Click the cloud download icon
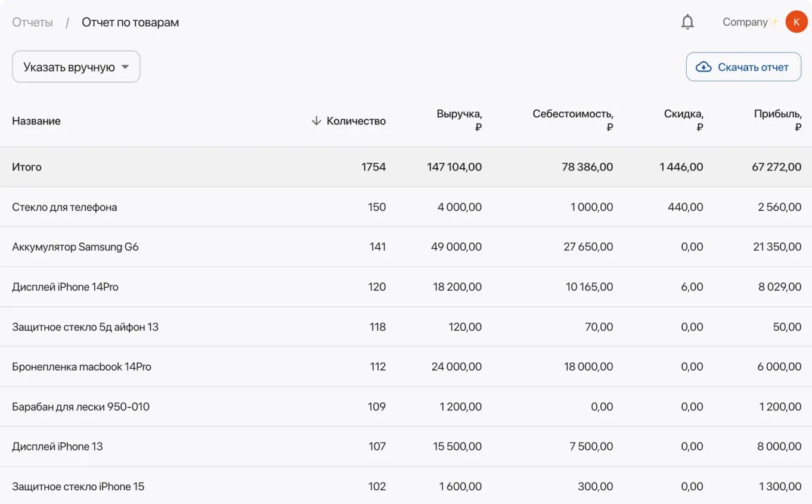This screenshot has width=812, height=504. pyautogui.click(x=703, y=67)
